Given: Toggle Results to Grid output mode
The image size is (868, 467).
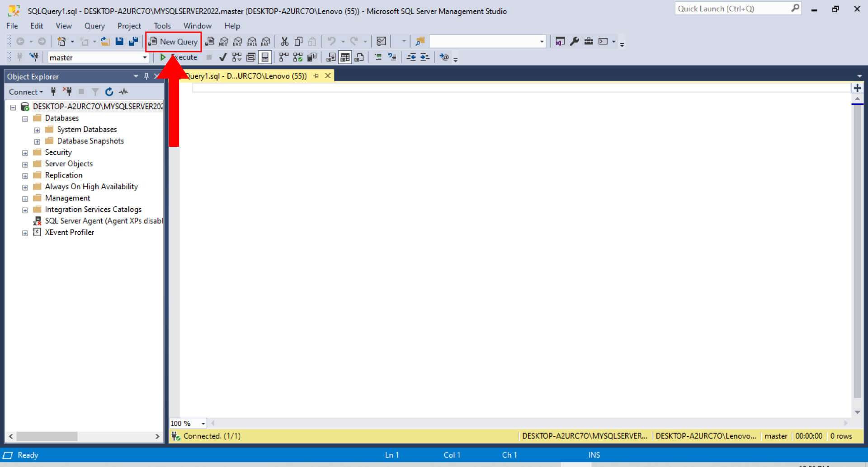Looking at the screenshot, I should click(344, 57).
